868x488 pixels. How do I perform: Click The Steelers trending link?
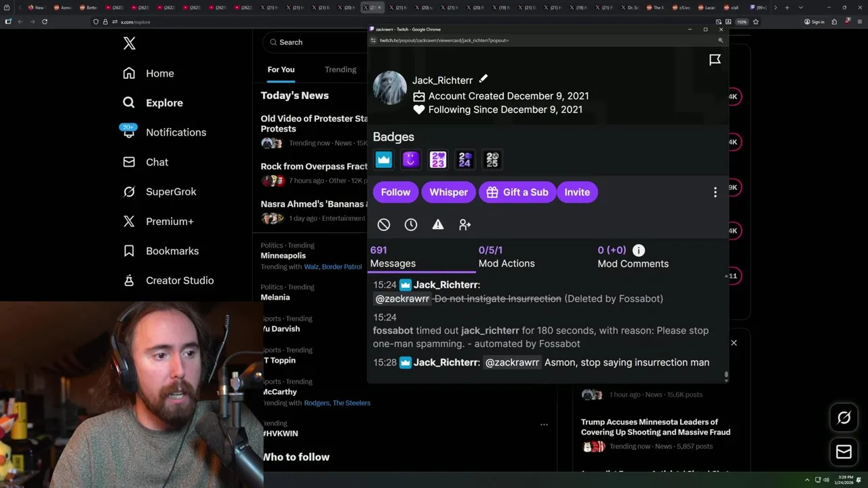pyautogui.click(x=352, y=403)
